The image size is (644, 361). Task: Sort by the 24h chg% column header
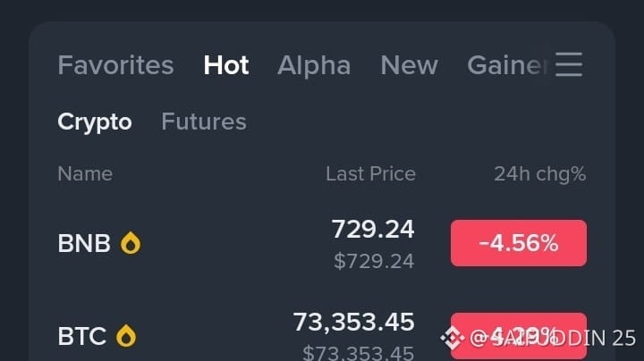[539, 173]
